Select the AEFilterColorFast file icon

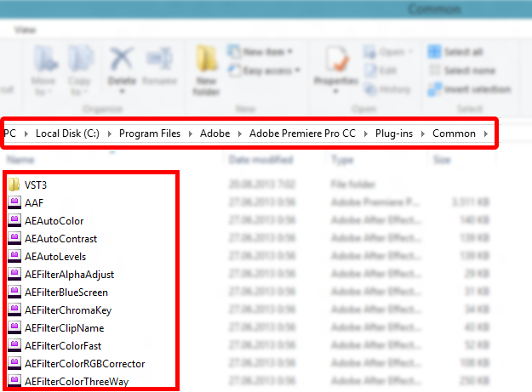[14, 345]
